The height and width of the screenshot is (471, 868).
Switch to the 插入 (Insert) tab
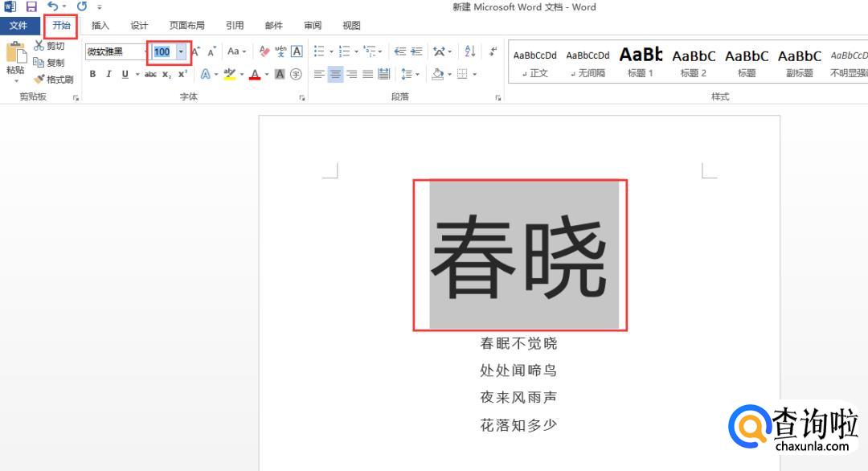[x=100, y=26]
